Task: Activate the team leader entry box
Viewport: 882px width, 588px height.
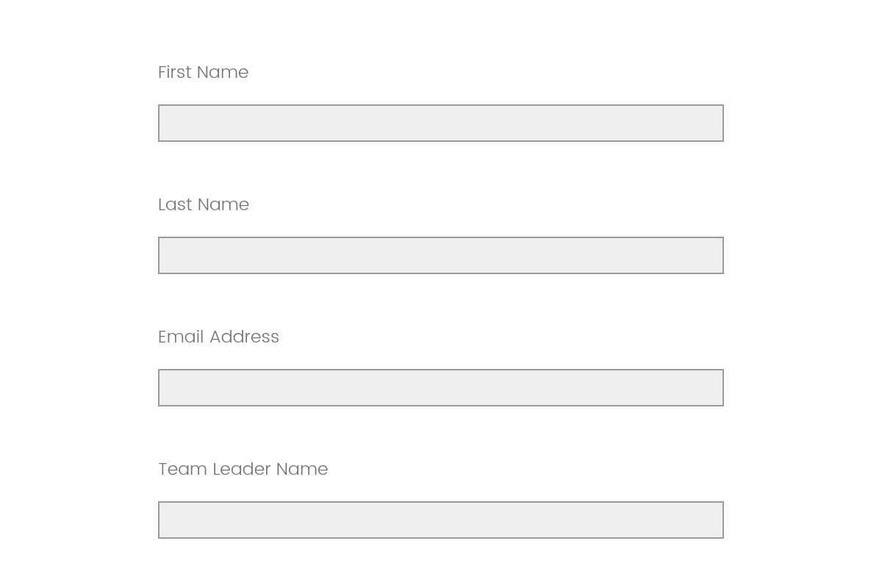Action: click(441, 520)
